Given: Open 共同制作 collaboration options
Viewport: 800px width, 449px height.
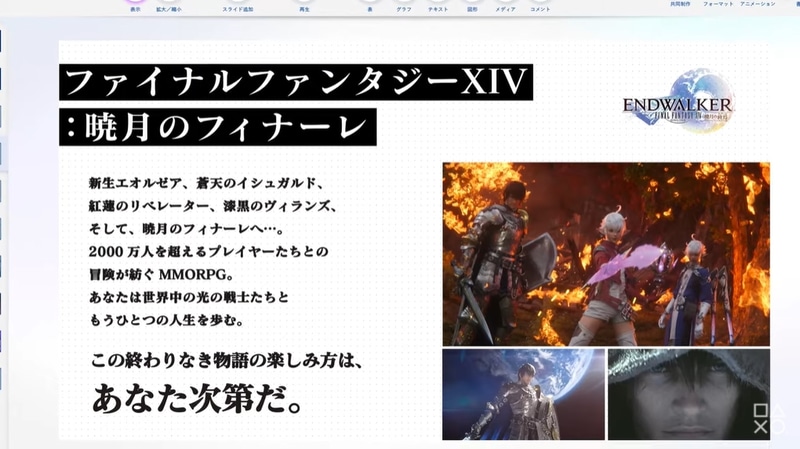Looking at the screenshot, I should point(680,4).
